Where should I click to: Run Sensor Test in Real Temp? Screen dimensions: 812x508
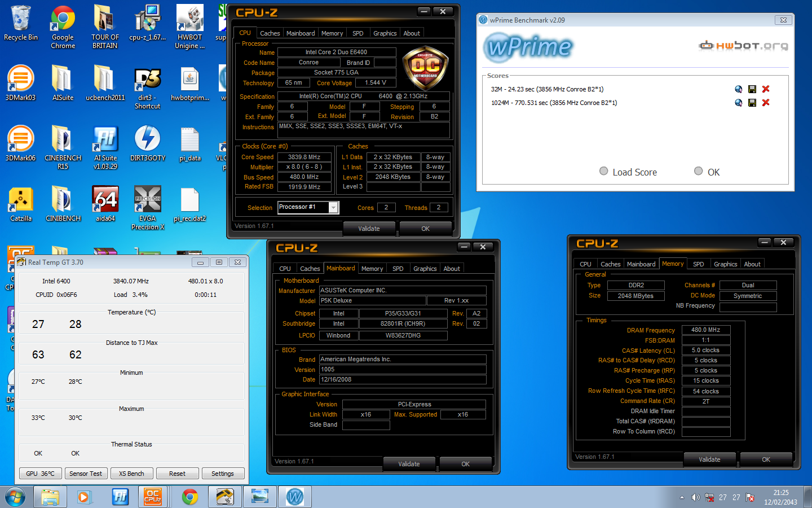86,474
